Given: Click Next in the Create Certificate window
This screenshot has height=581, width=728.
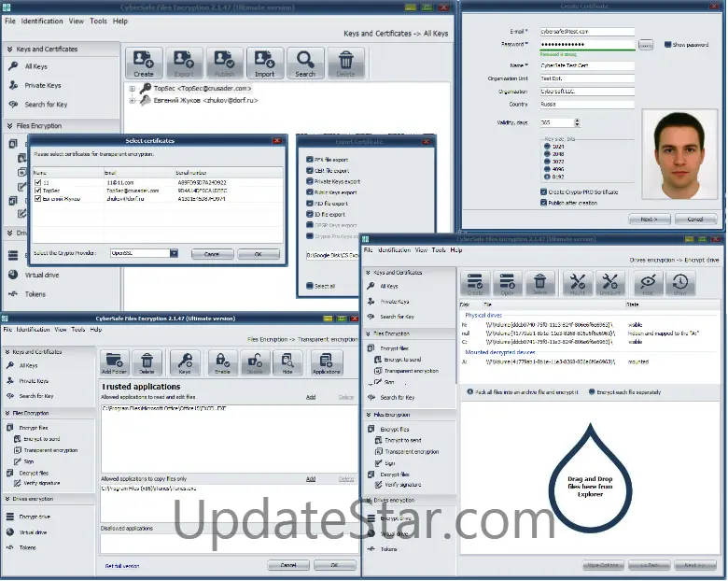Looking at the screenshot, I should pos(649,219).
